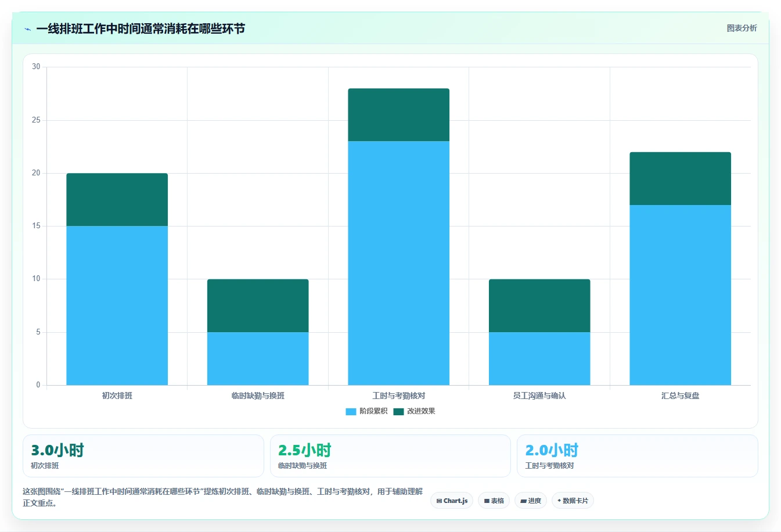Click the 表格 tag chip
The width and height of the screenshot is (781, 532).
[x=494, y=501]
